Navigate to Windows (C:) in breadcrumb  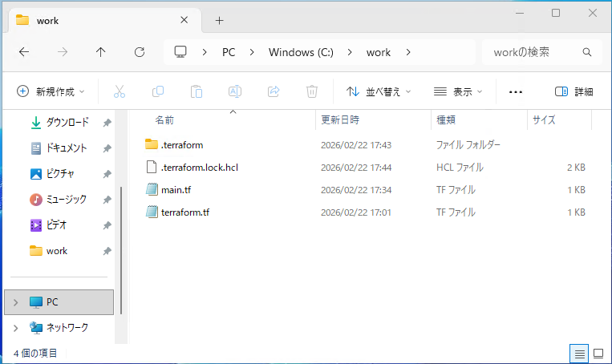(300, 52)
